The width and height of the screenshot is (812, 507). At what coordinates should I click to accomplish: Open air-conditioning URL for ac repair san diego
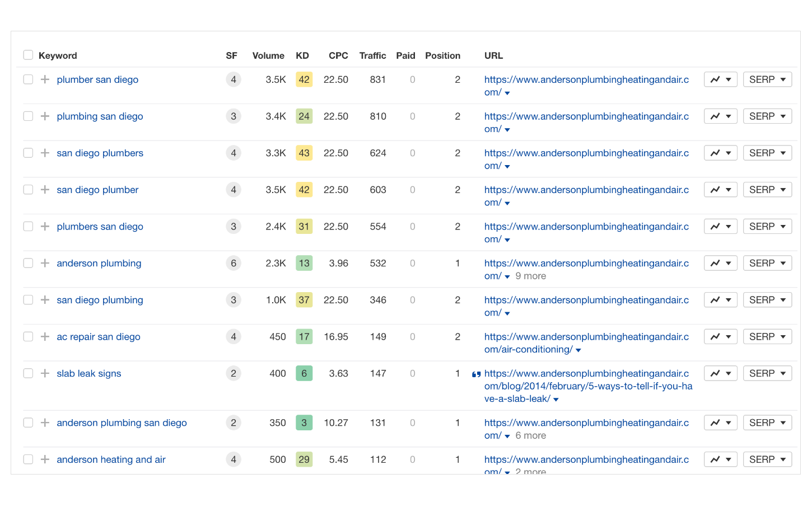click(x=586, y=343)
